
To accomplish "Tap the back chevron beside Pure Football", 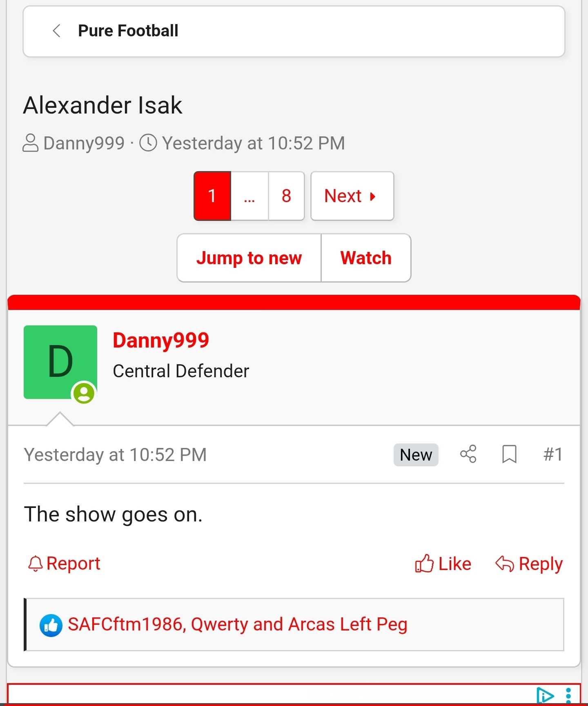I will coord(57,31).
